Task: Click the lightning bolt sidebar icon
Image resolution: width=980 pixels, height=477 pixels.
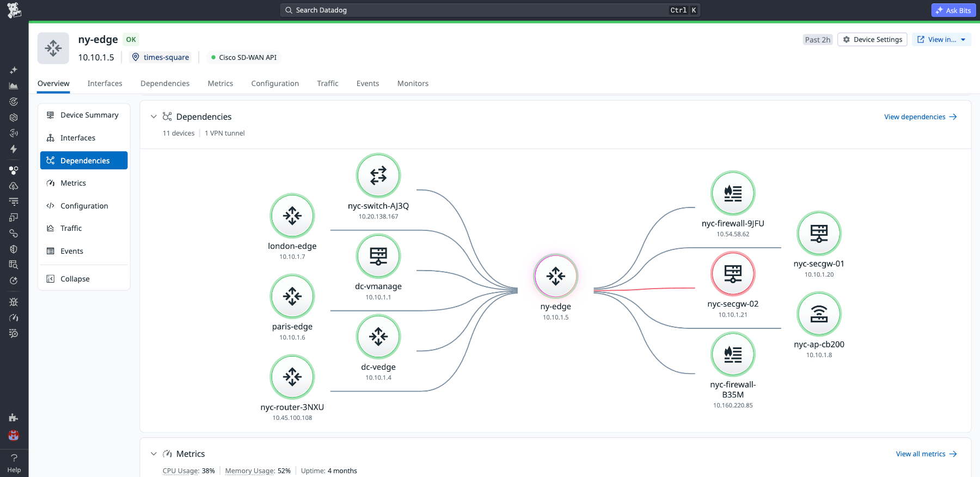Action: coord(14,149)
